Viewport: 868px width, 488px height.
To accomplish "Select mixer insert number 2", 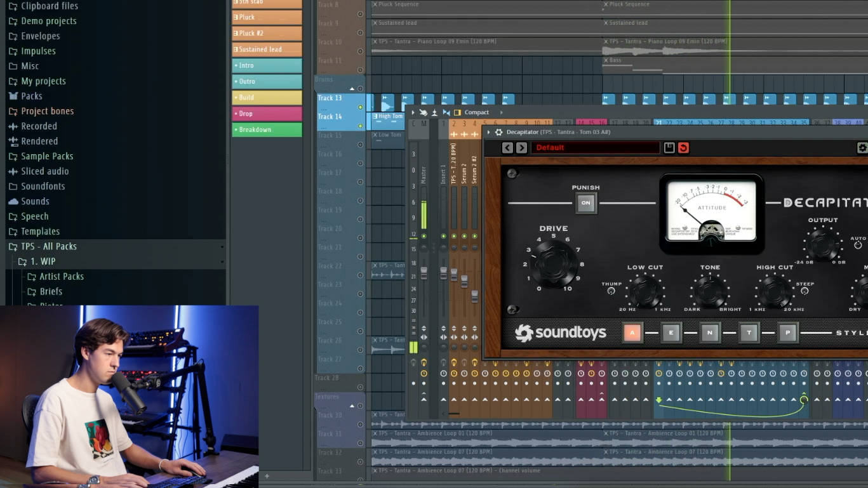I will pos(453,123).
